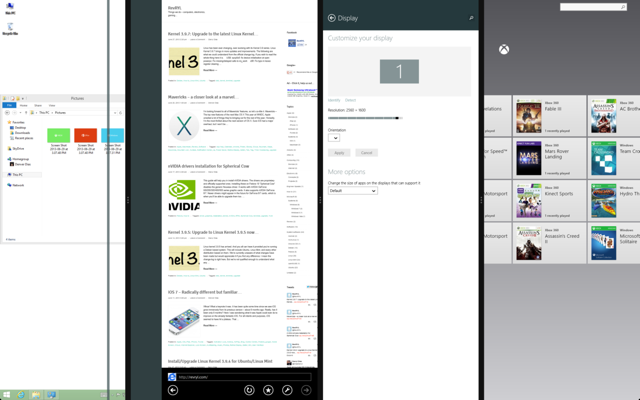Screen dimensions: 640x400
Task: Open search in the Display settings header
Action: coord(471,18)
